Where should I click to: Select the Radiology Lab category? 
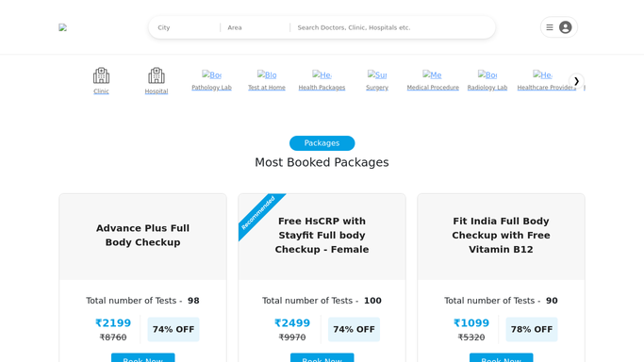(487, 80)
